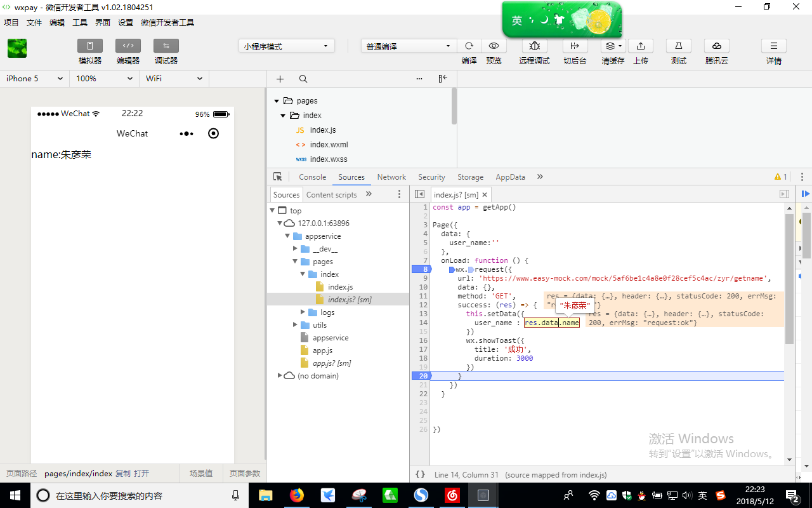Select the Content scripts tab
The width and height of the screenshot is (812, 508).
point(331,195)
